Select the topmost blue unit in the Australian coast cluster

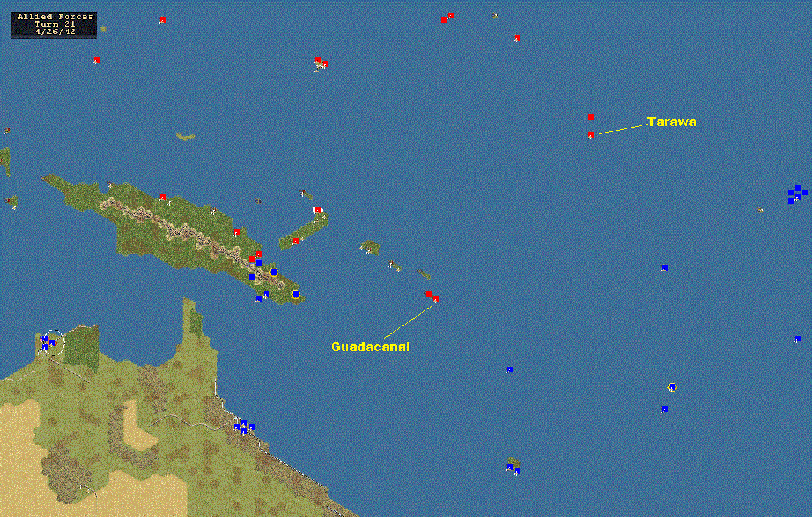(244, 423)
